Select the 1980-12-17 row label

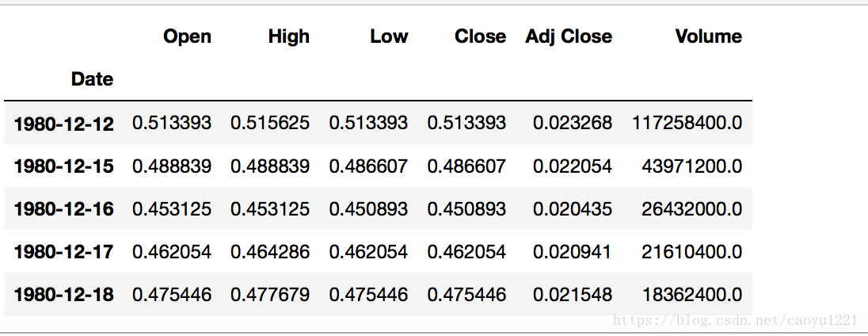[x=63, y=252]
